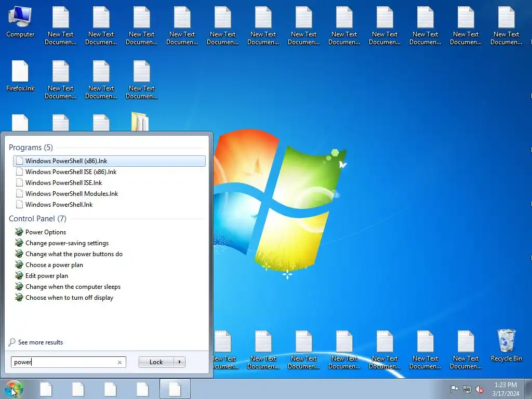
Task: Select the Computer desktop icon
Action: 20,22
